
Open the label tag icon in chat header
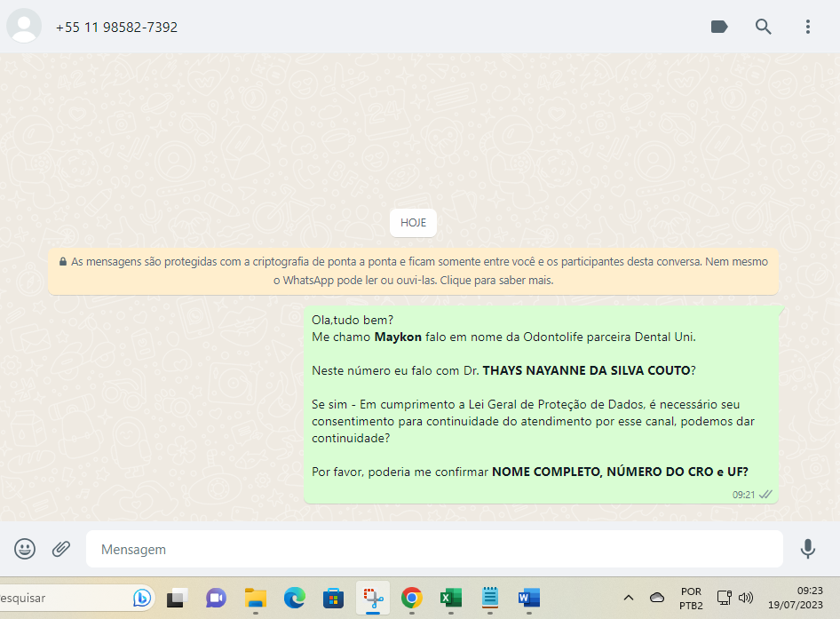point(719,27)
